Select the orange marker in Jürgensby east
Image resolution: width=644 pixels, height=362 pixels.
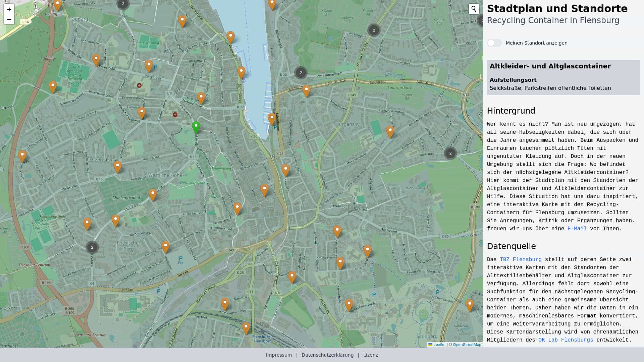pos(390,131)
